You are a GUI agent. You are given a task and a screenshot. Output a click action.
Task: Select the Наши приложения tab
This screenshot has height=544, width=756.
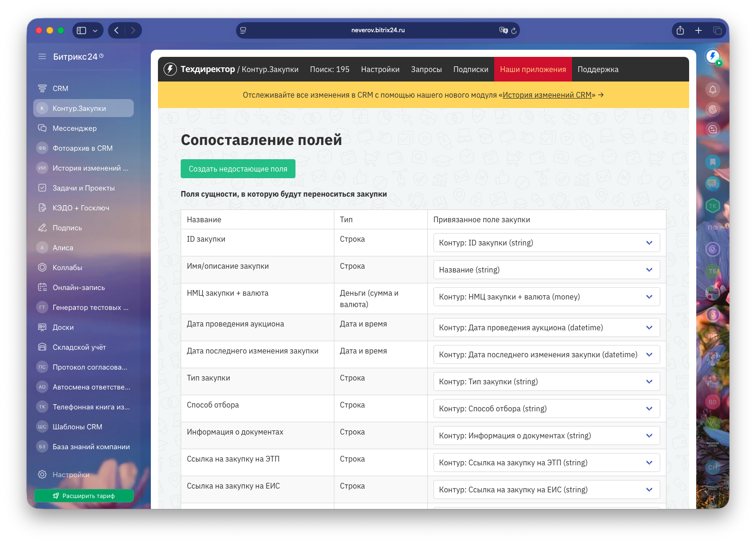point(533,69)
